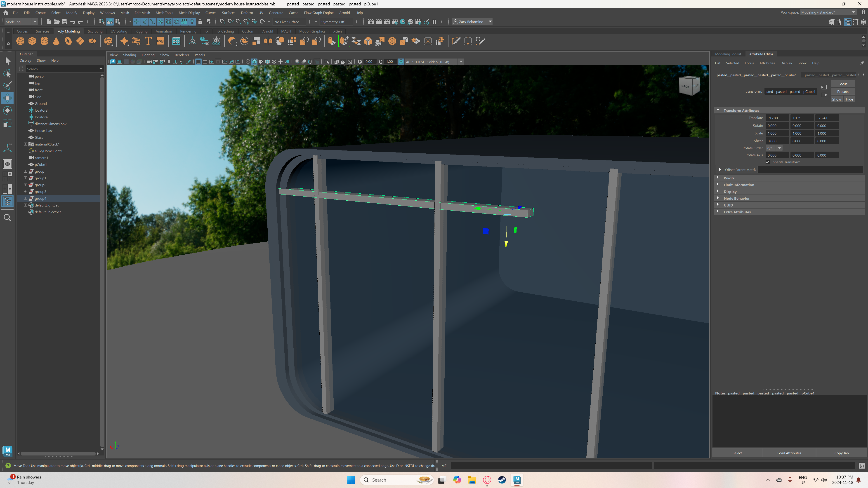
Task: Click the IPR render icon
Action: (387, 22)
